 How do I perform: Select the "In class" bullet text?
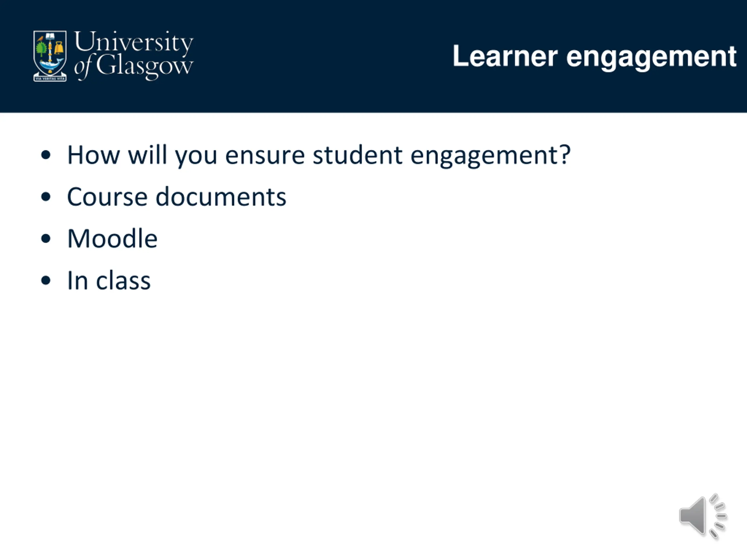[109, 281]
